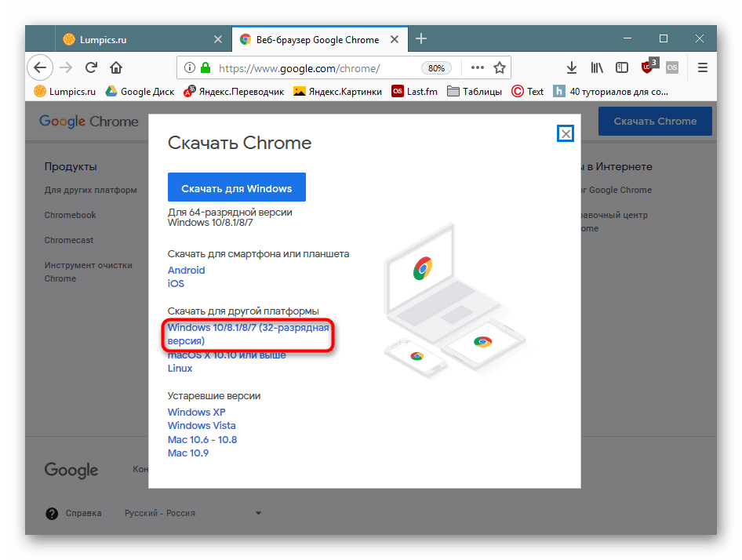This screenshot has height=560, width=742.
Task: Close the Lumpics.ru tab
Action: (218, 39)
